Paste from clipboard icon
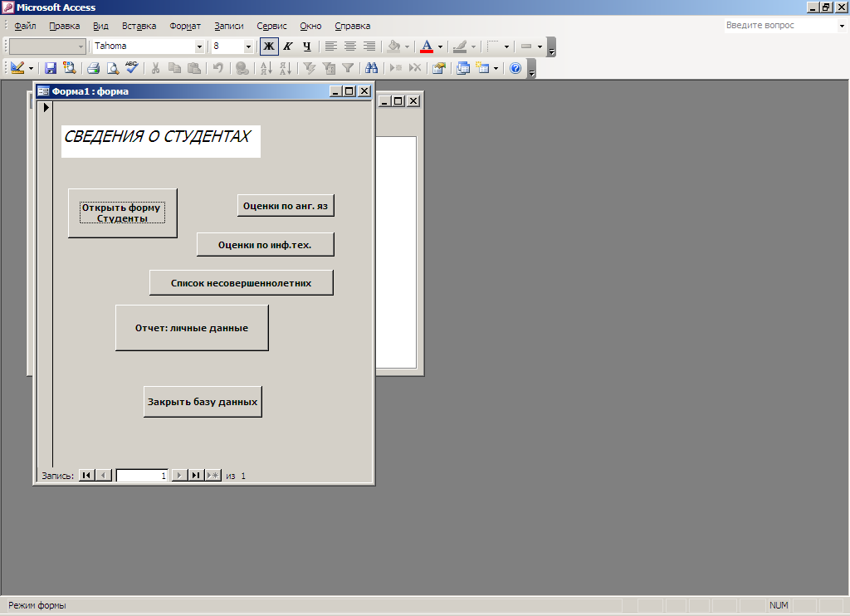Viewport: 850px width, 616px height. (193, 68)
